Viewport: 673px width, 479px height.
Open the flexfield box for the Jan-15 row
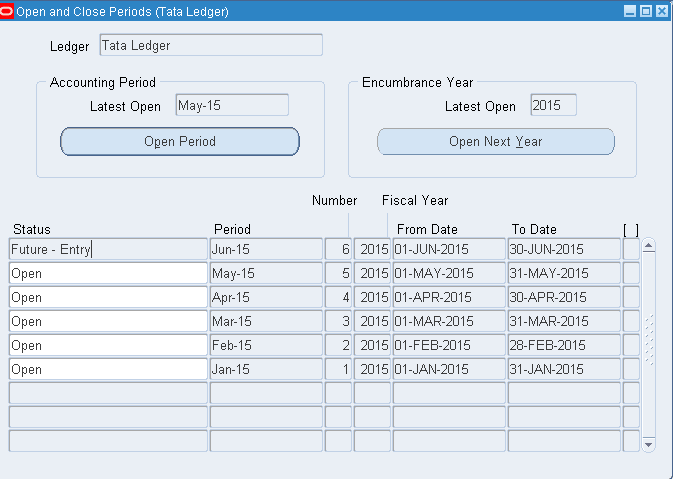click(631, 369)
